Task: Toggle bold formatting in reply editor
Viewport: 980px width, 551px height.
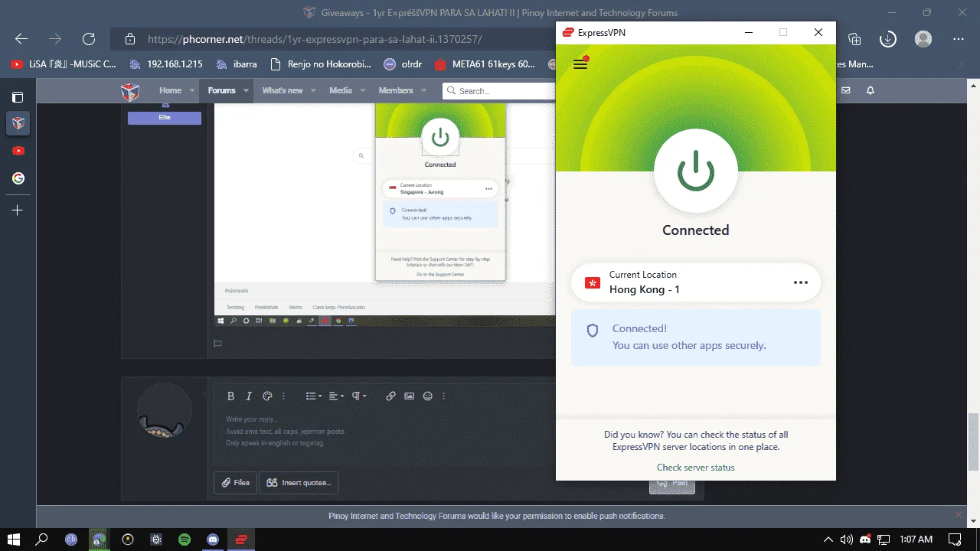Action: 230,396
